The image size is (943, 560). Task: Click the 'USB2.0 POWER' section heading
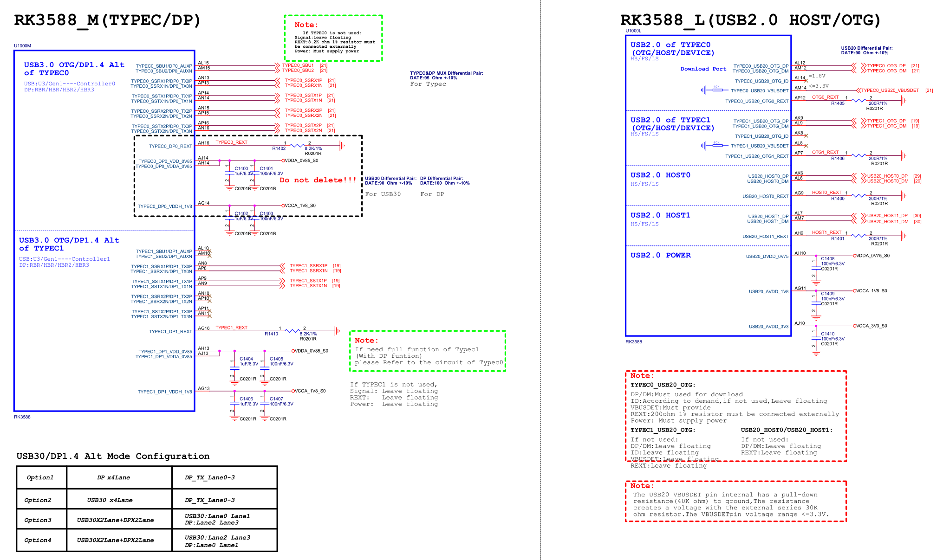660,255
